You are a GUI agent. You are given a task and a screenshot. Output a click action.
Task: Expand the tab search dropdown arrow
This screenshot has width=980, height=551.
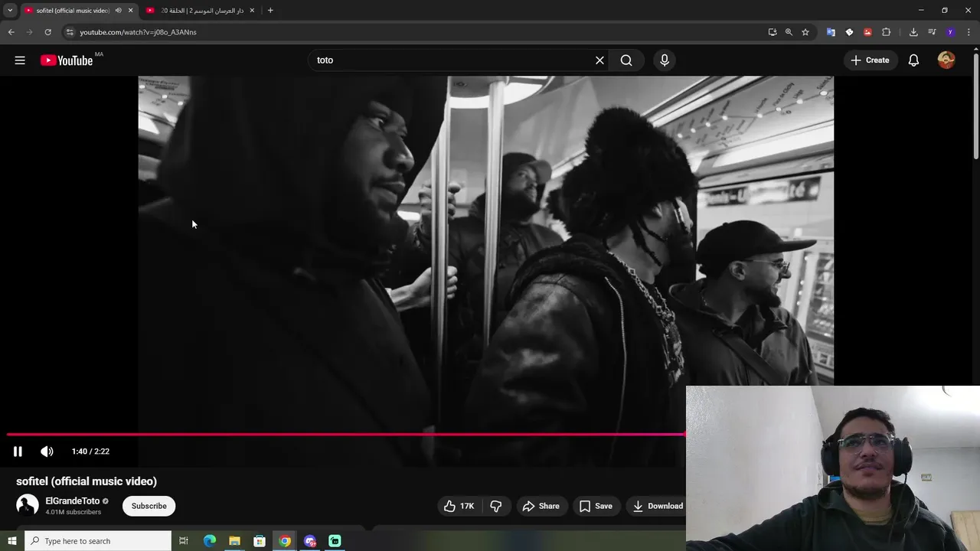coord(10,11)
